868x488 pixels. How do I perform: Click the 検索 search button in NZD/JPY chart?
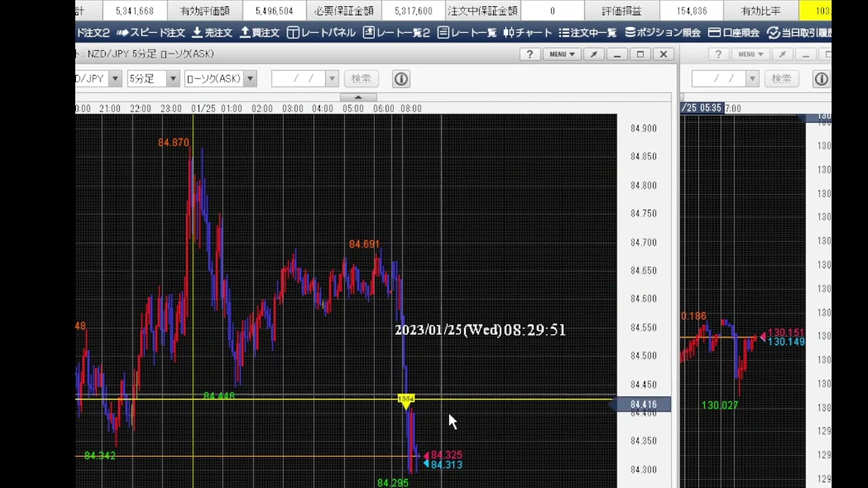click(361, 79)
